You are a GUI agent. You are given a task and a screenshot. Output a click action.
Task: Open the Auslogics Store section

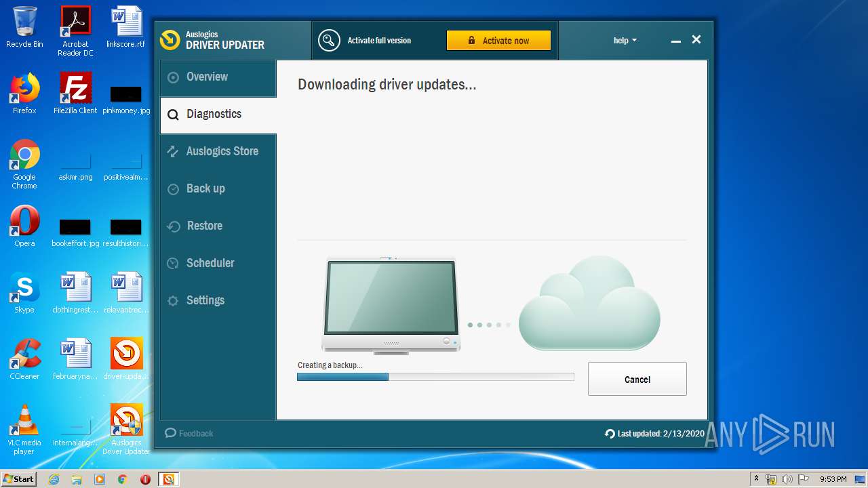coord(218,152)
